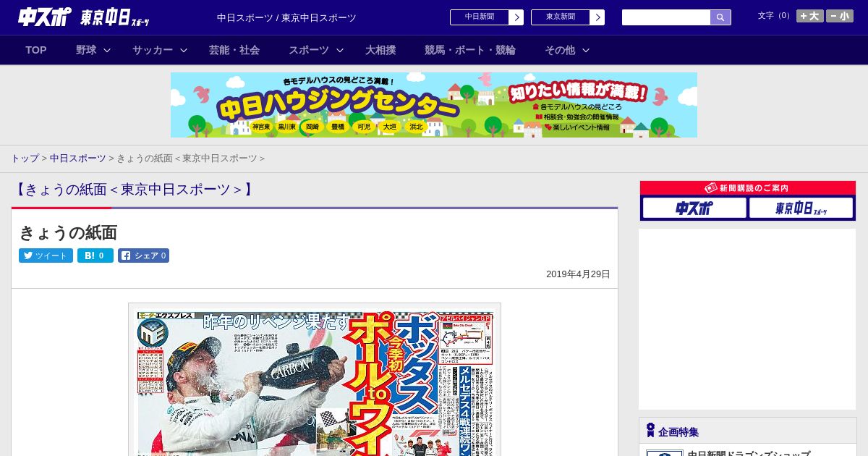Viewport: 868px width, 456px height.
Task: Expand the サッカー dropdown chevron
Action: 184,50
